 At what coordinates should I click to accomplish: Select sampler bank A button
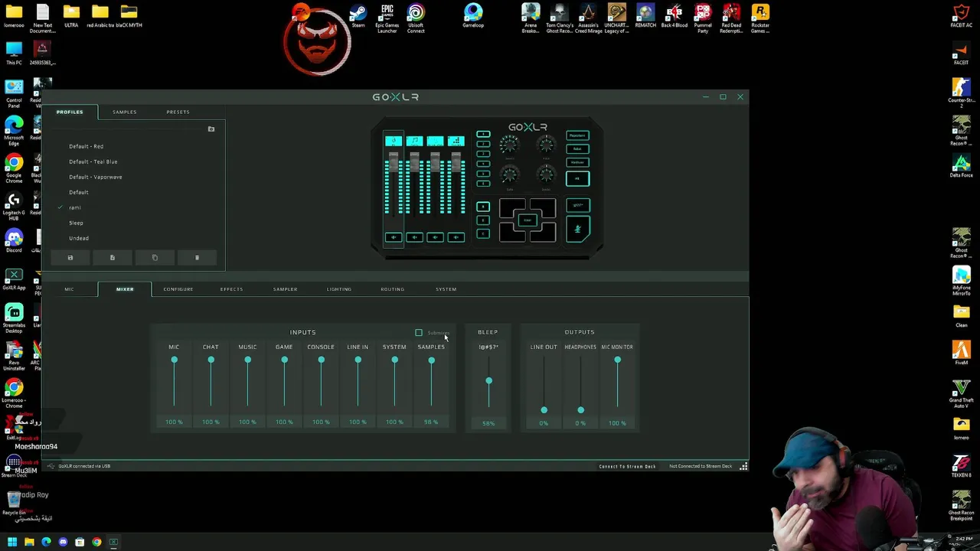pos(483,207)
